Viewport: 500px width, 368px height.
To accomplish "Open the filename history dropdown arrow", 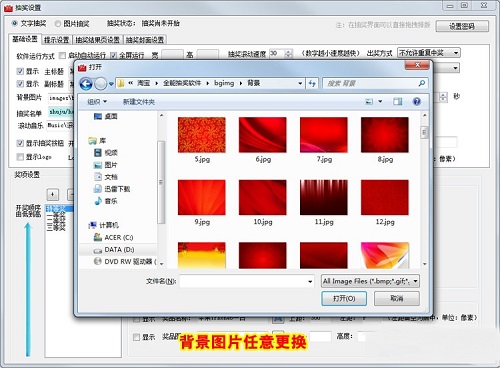I will [x=310, y=281].
